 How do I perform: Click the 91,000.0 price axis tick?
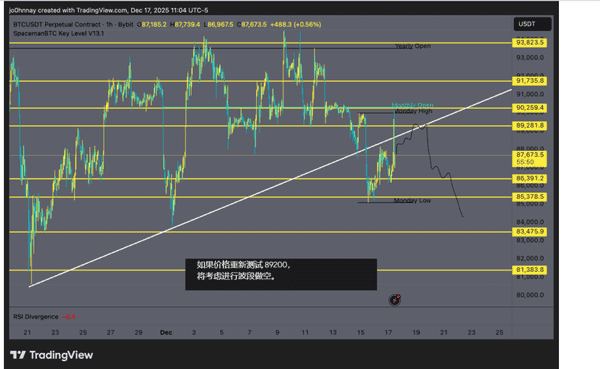point(530,94)
